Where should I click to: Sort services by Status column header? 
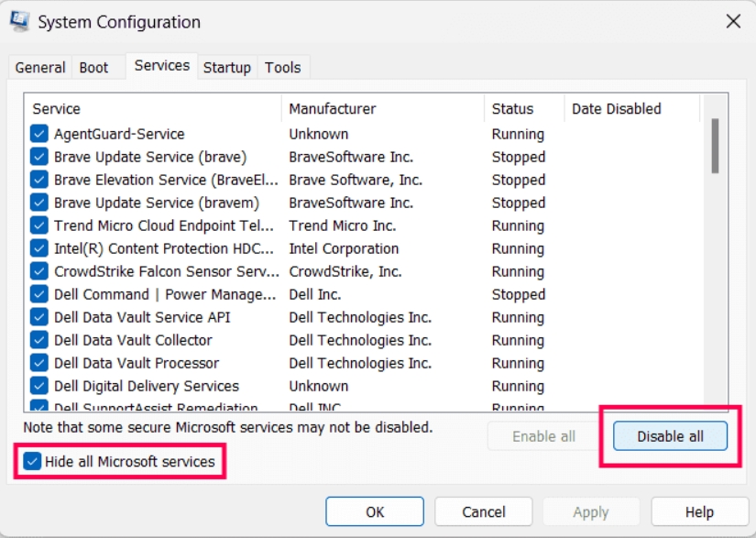click(x=523, y=109)
